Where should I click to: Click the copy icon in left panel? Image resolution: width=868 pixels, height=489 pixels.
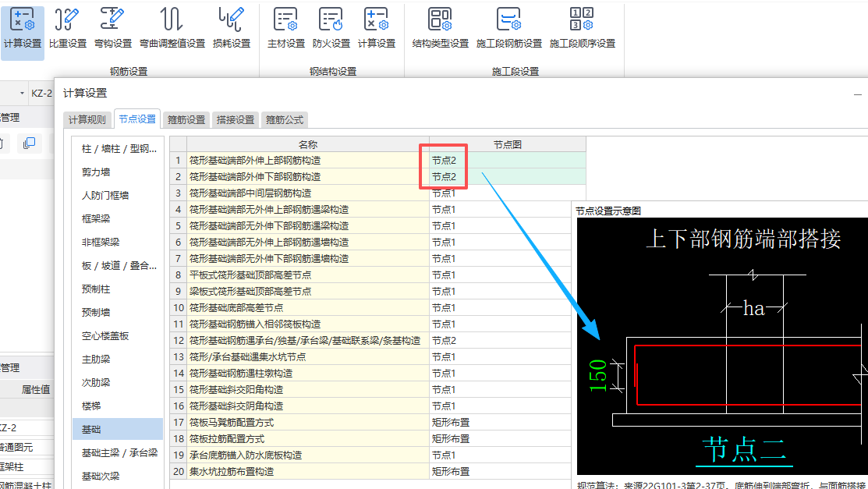30,144
